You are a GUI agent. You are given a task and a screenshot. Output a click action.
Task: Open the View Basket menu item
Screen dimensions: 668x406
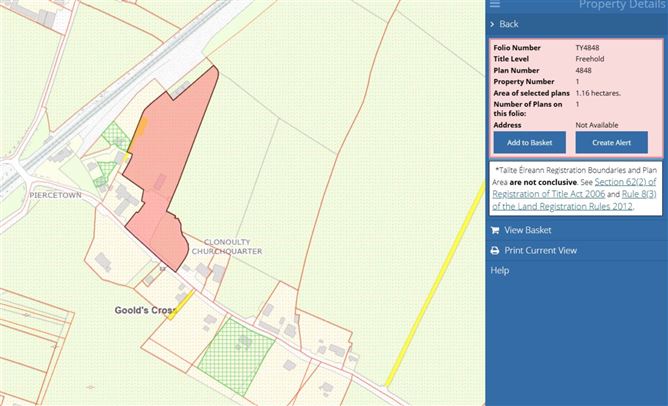point(527,230)
